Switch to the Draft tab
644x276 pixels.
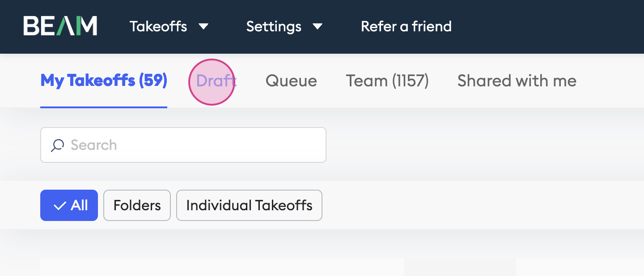point(216,81)
